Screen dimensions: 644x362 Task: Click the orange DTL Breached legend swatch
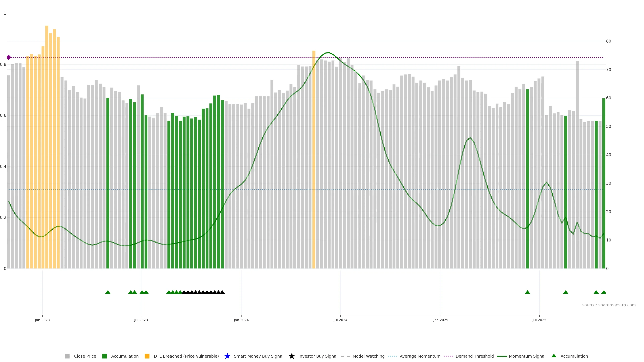coord(147,356)
